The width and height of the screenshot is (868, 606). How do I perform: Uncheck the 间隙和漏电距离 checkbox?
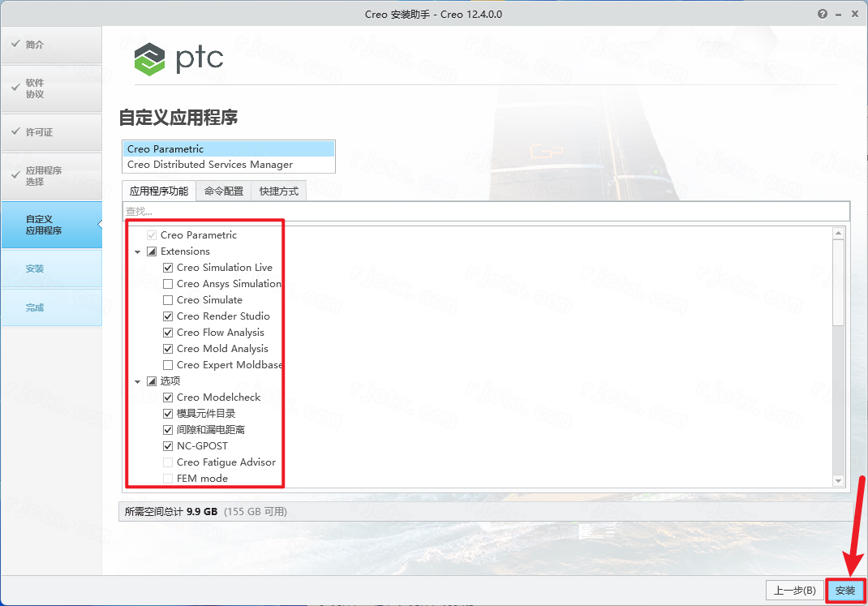[168, 430]
